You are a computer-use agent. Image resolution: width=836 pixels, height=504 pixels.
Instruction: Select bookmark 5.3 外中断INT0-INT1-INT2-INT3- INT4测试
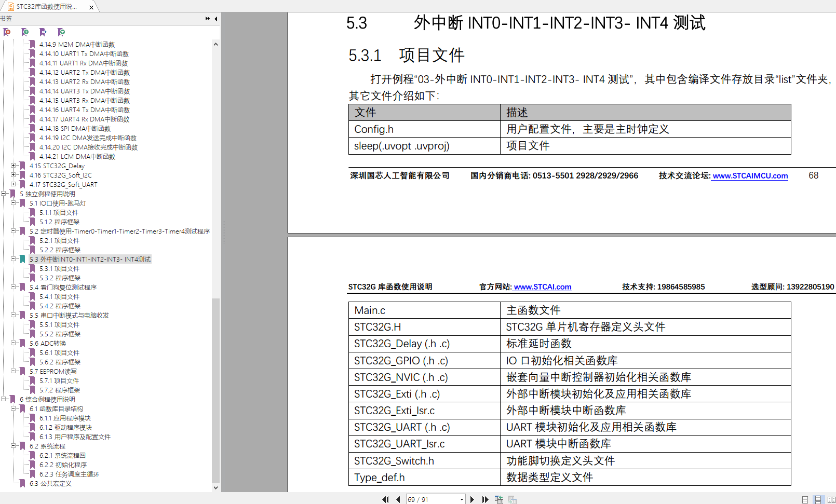pos(90,260)
